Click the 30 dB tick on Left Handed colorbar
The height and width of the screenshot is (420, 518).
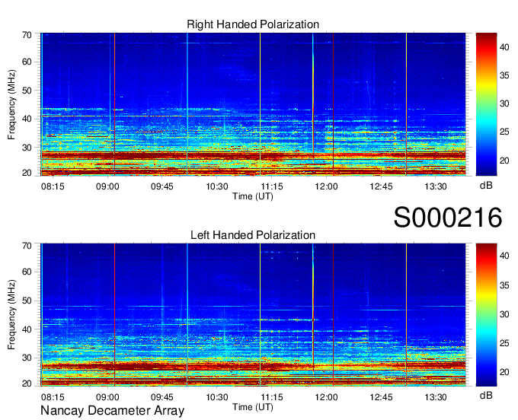[x=504, y=314]
